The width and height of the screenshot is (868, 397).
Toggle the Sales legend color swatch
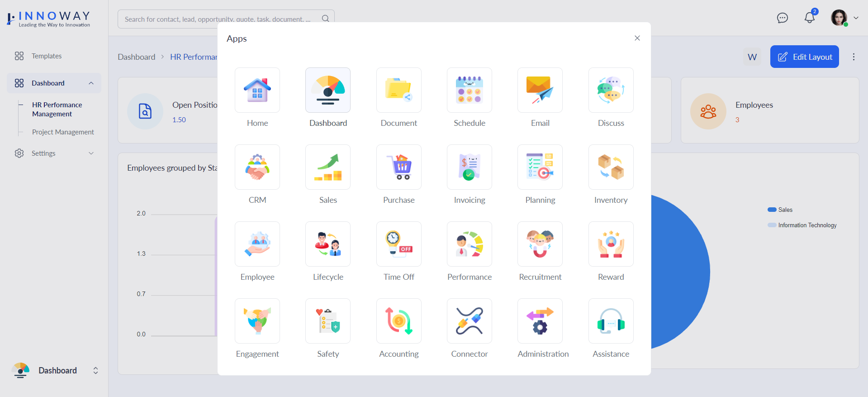click(772, 210)
